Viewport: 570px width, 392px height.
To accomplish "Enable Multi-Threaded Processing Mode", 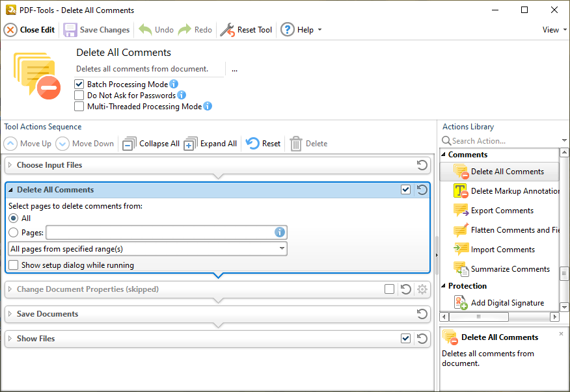I will (79, 107).
